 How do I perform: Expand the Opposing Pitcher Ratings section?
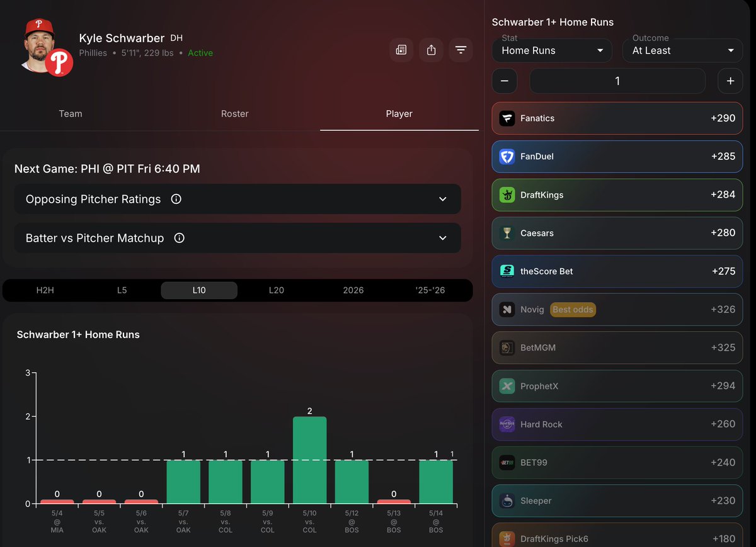(238, 199)
